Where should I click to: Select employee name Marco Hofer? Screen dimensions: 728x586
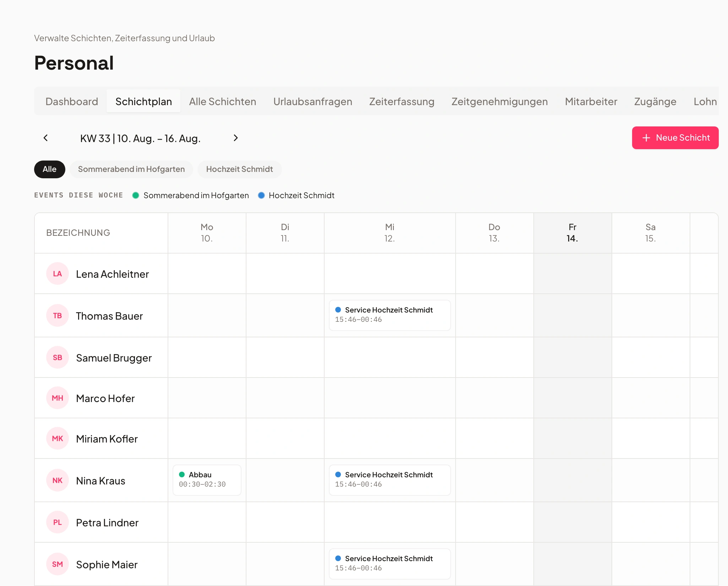[105, 398]
